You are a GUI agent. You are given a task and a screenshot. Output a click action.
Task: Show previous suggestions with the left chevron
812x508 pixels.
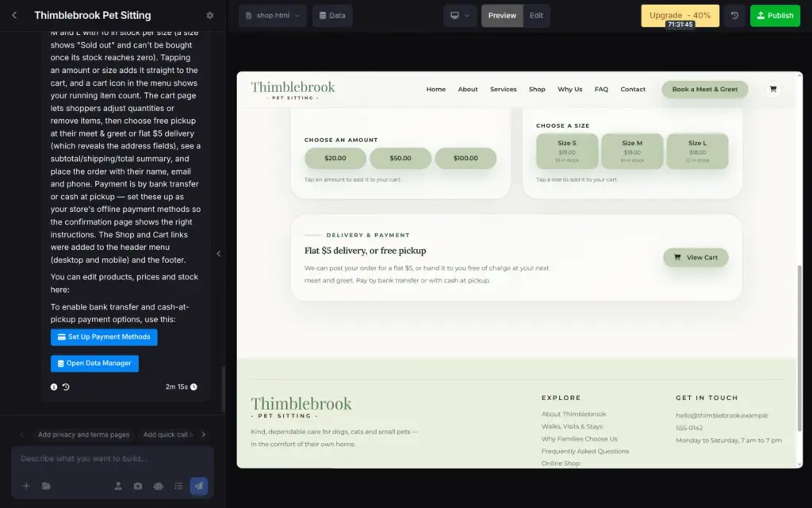(x=21, y=434)
